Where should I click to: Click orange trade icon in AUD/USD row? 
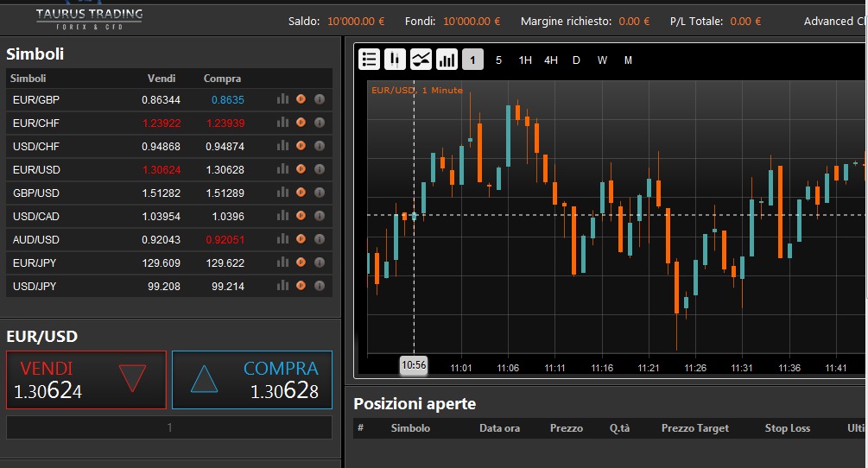301,238
